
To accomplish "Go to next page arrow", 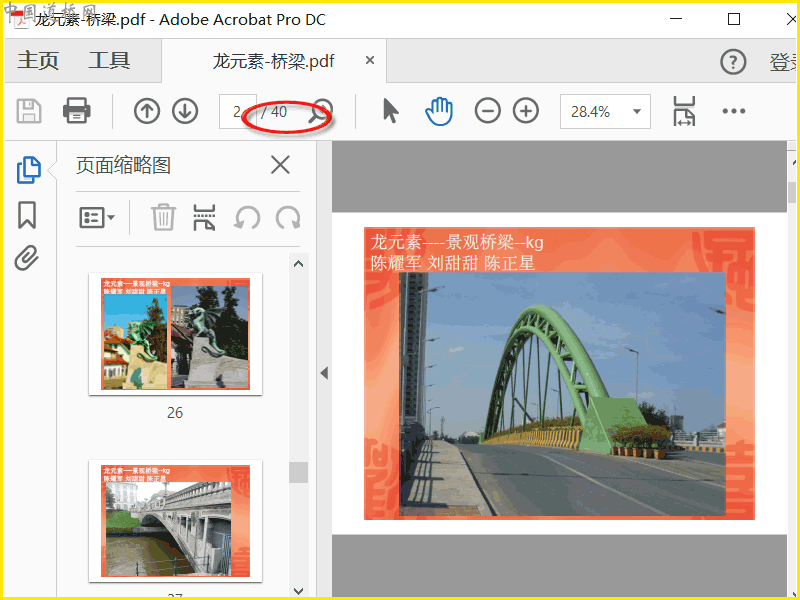I will (x=185, y=111).
